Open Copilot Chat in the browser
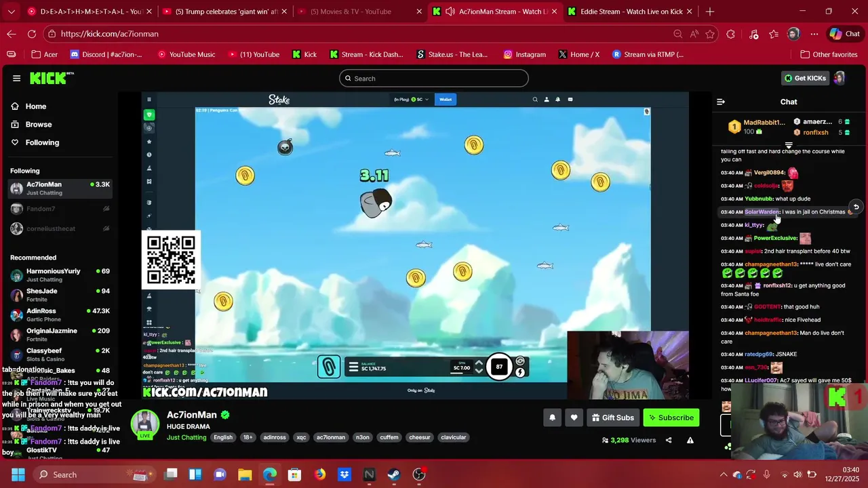Image resolution: width=868 pixels, height=488 pixels. [844, 34]
